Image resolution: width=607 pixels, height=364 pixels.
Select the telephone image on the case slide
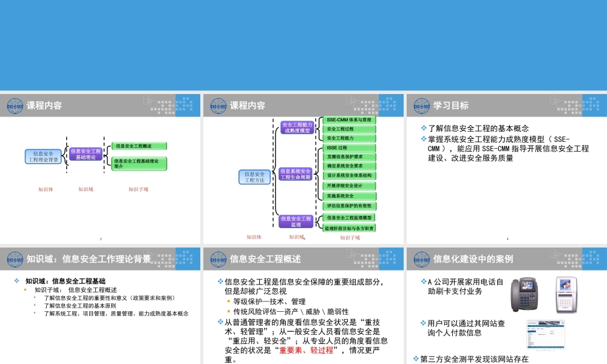pyautogui.click(x=526, y=295)
